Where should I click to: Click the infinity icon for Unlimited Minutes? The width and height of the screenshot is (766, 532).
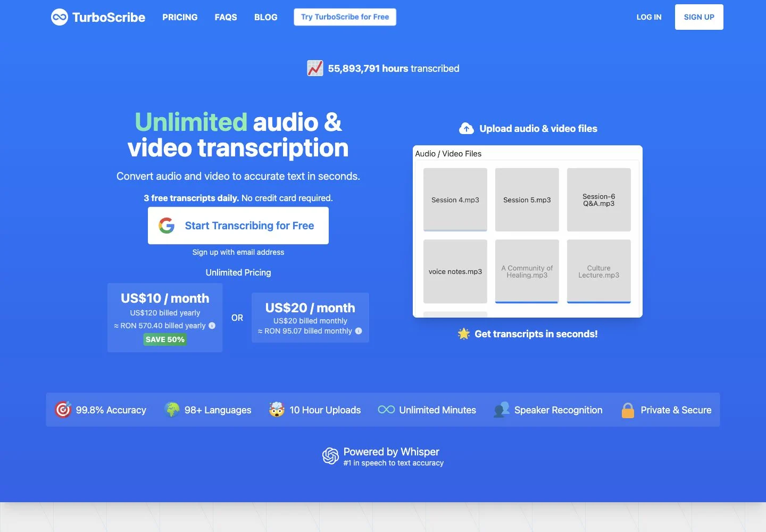386,410
